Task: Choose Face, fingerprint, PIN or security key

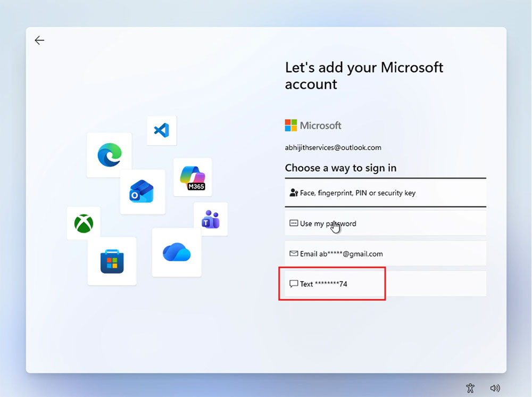Action: pyautogui.click(x=385, y=193)
